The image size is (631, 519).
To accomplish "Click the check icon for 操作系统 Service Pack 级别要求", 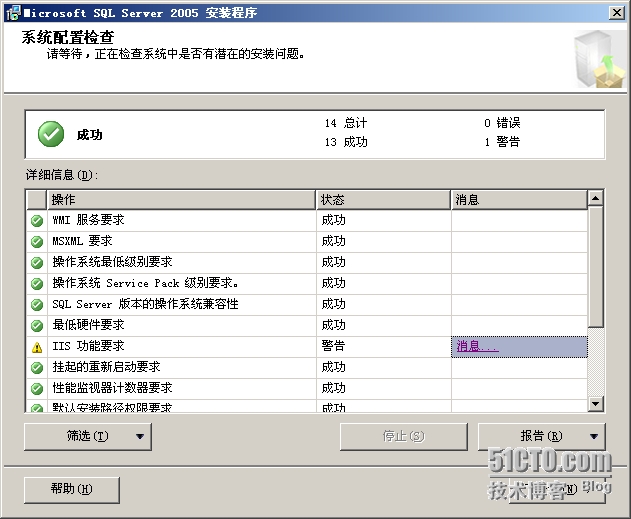I will click(37, 283).
